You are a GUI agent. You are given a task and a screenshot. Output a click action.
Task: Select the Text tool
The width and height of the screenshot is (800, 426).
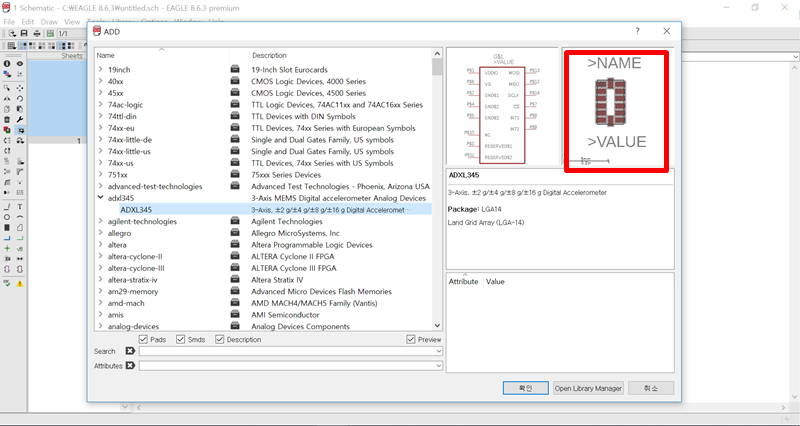point(20,207)
